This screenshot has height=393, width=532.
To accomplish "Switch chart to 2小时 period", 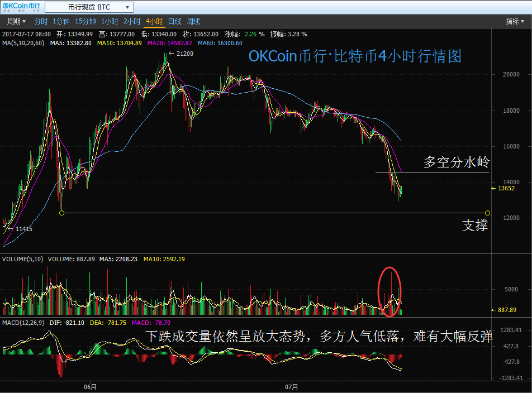I will click(x=132, y=21).
